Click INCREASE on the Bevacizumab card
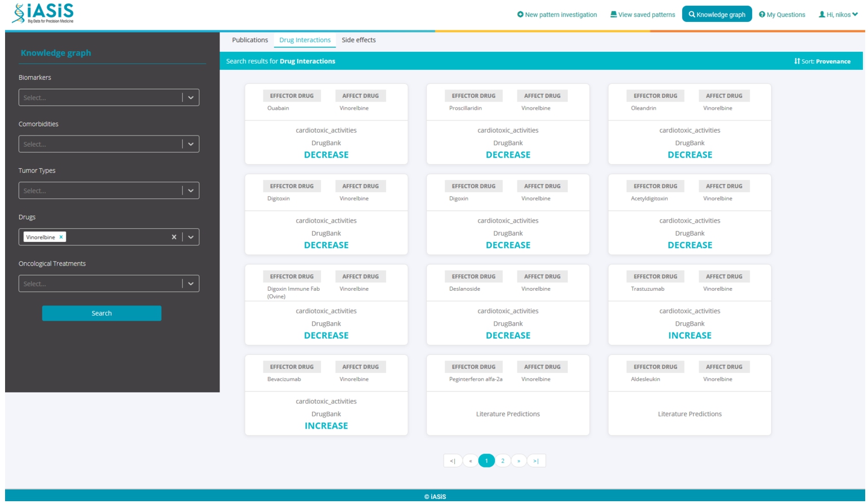 [326, 426]
